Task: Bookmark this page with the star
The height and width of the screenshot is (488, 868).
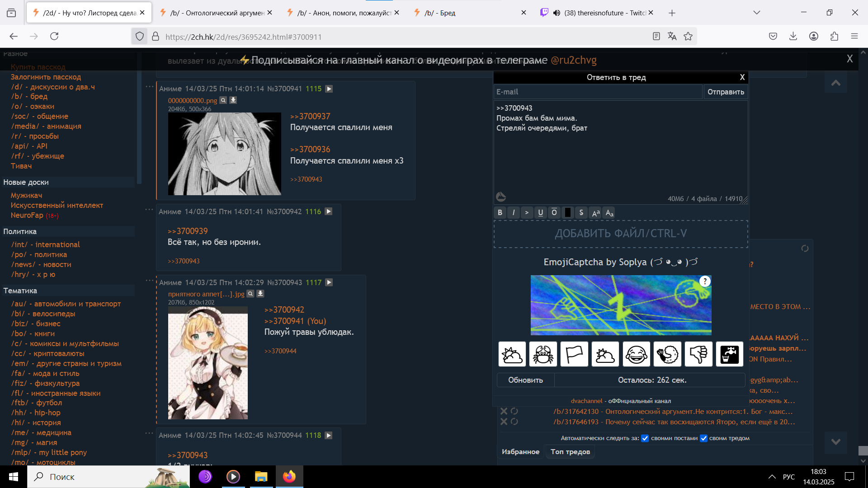Action: click(x=688, y=37)
